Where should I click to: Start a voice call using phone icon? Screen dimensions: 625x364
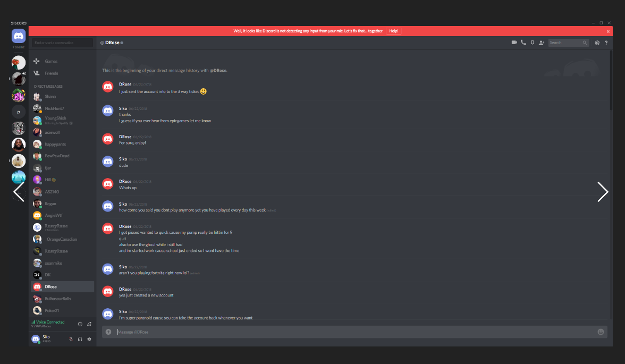pos(523,43)
